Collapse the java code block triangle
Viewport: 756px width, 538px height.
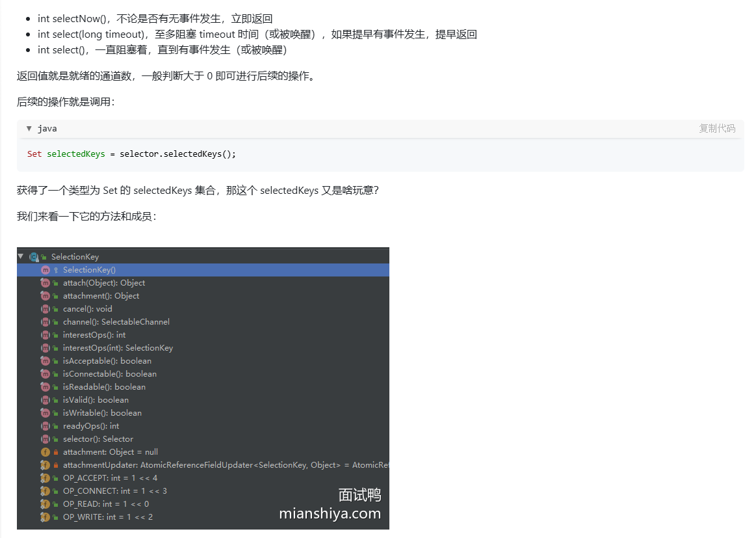tap(29, 128)
